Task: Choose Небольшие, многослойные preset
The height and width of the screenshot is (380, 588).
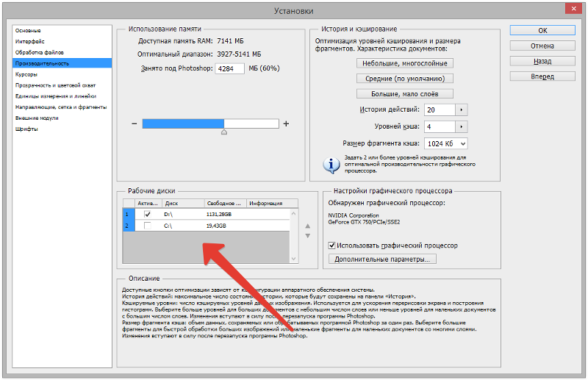Action: [x=405, y=63]
